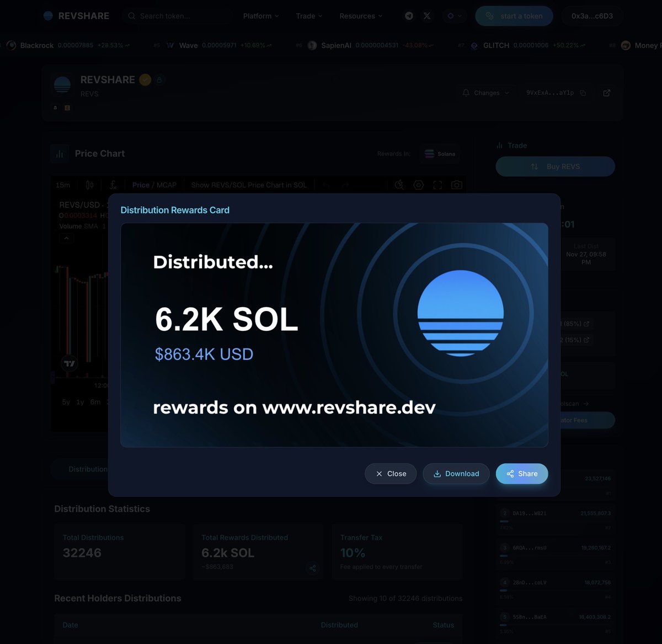Expand the chart using the fullscreen icon

click(437, 185)
